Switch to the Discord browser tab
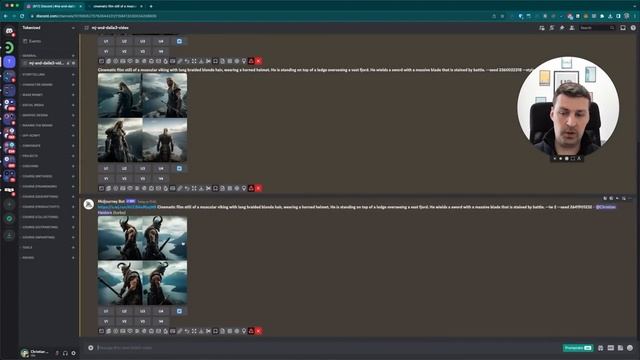Image resolution: width=640 pixels, height=360 pixels. (53, 6)
